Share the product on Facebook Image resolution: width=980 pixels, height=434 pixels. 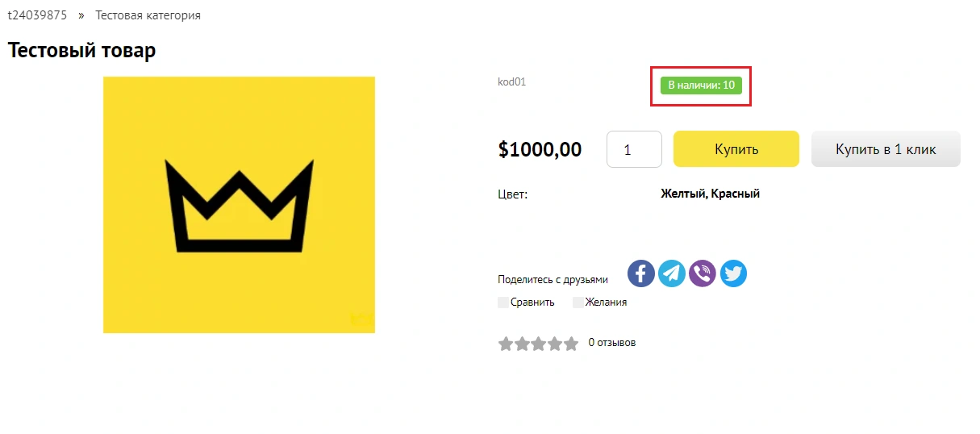pos(641,273)
